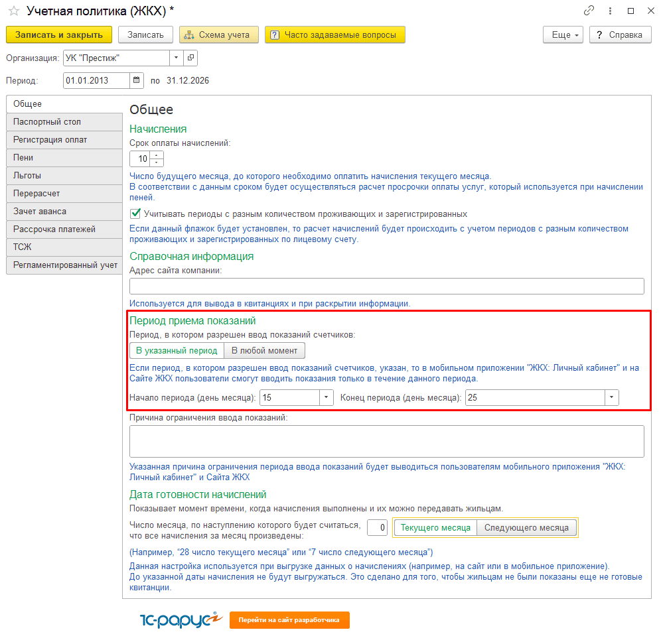Add form to favorites with star icon

(13, 11)
